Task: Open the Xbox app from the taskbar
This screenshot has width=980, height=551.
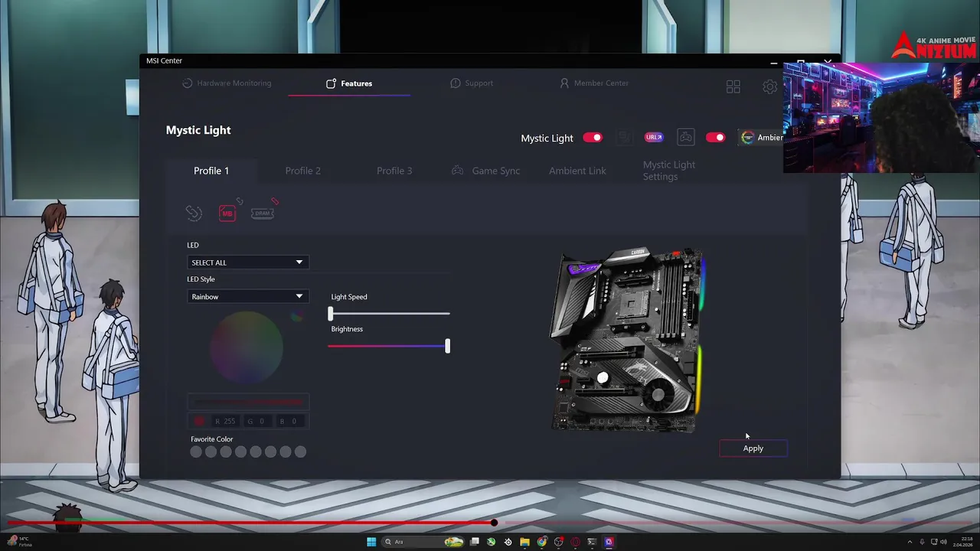Action: pos(491,542)
